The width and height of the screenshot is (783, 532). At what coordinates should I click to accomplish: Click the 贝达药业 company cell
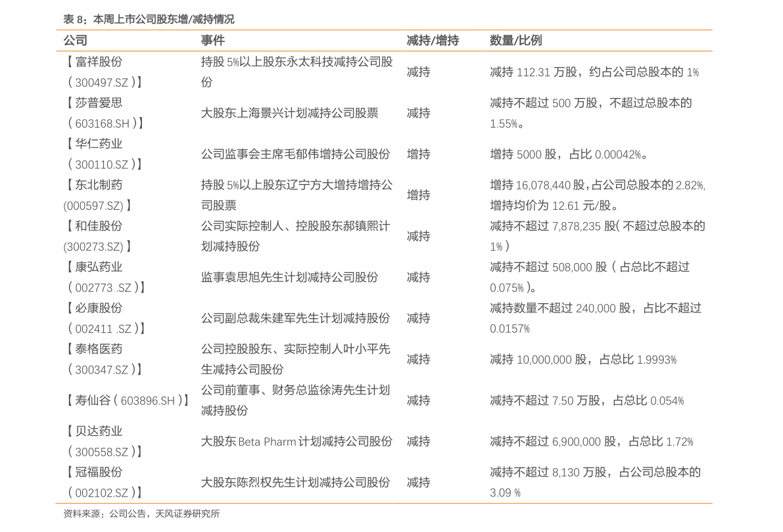coord(103,441)
